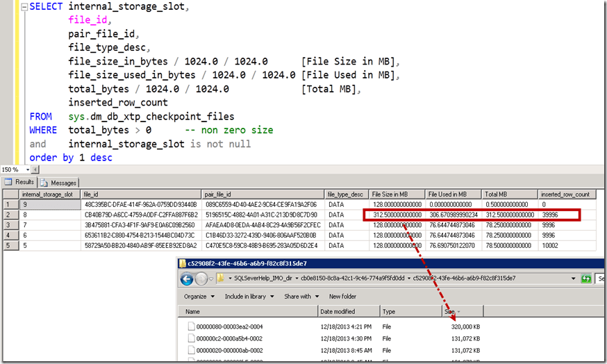Open the Organize dropdown menu
607x364 pixels.
200,296
